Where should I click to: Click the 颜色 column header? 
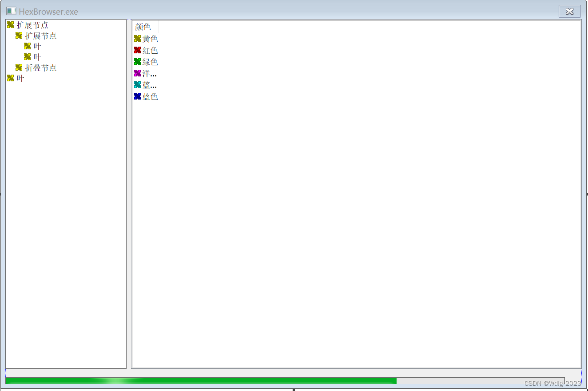coord(146,27)
